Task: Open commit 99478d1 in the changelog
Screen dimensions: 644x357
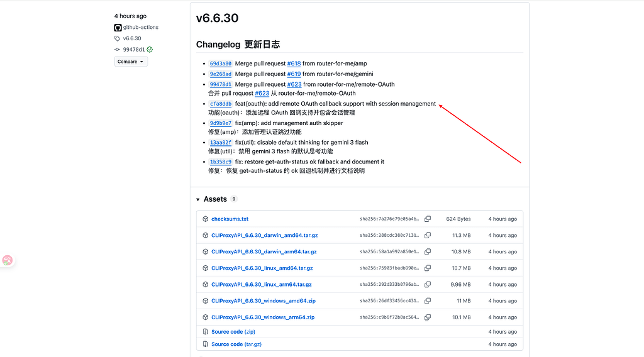Action: point(221,84)
